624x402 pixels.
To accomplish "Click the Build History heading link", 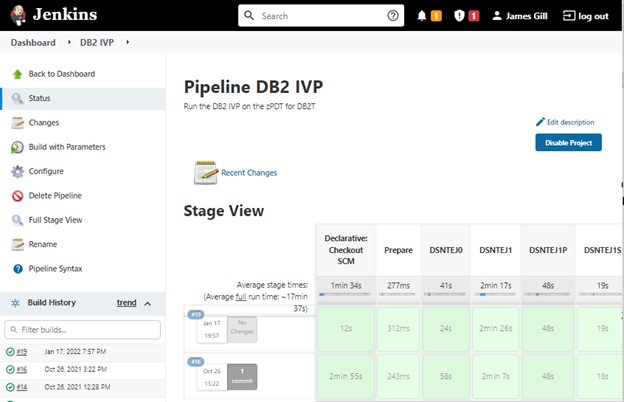I will [51, 302].
